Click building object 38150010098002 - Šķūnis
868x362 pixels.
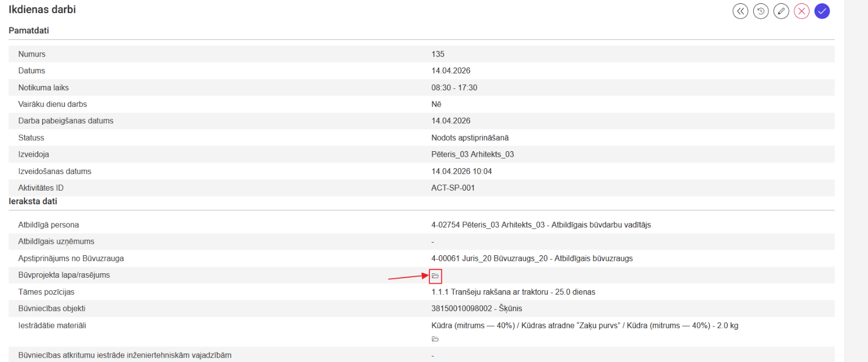click(x=477, y=309)
